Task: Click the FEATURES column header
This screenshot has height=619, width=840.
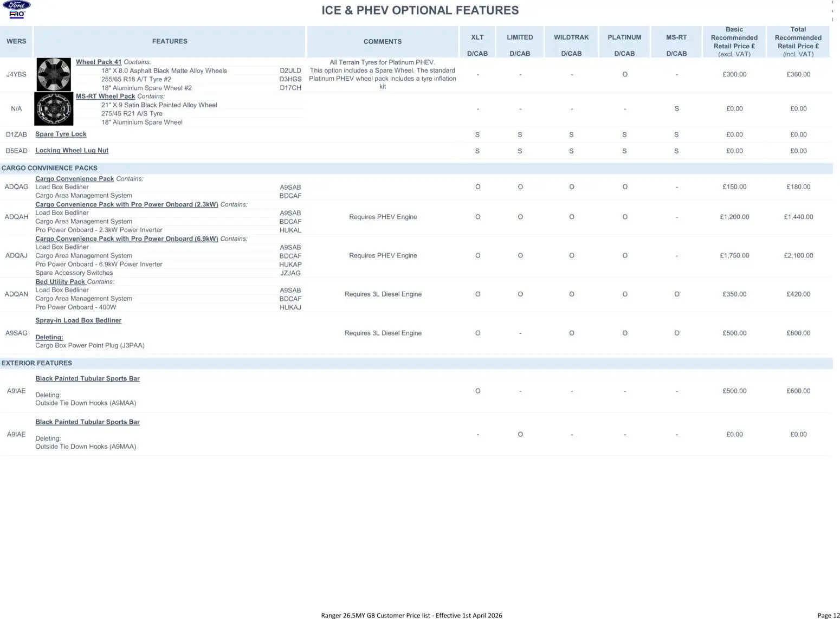Action: (x=170, y=41)
